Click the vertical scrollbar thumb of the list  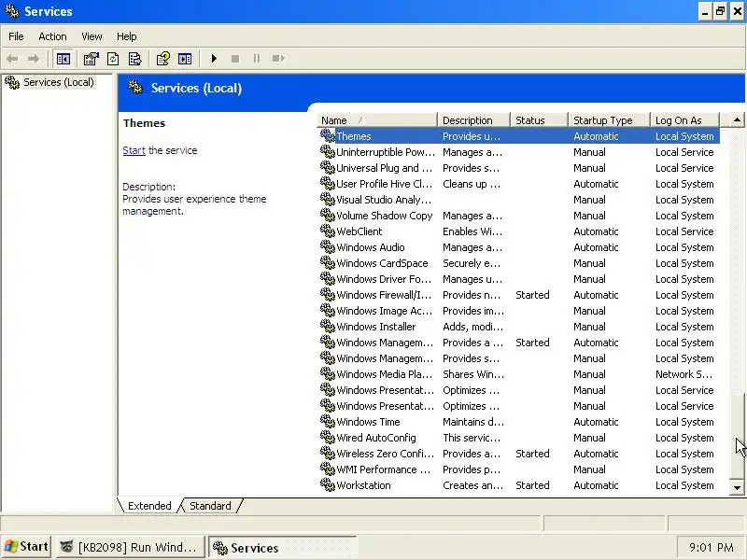(737, 436)
